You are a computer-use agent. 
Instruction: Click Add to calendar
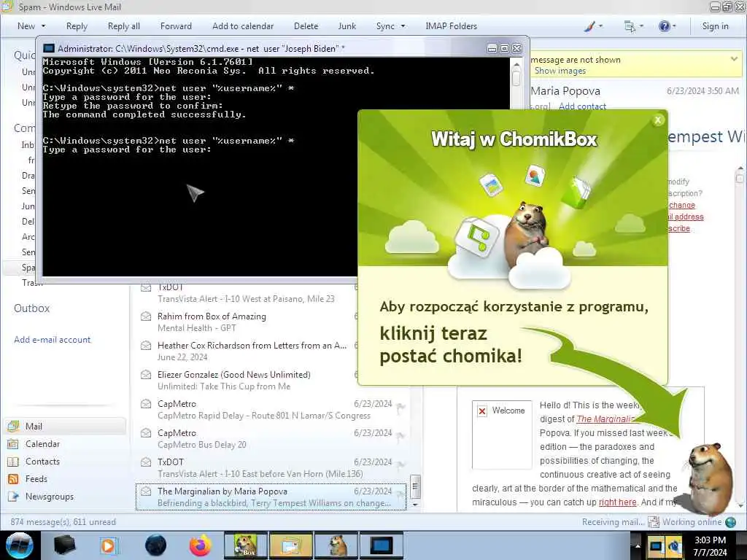243,26
